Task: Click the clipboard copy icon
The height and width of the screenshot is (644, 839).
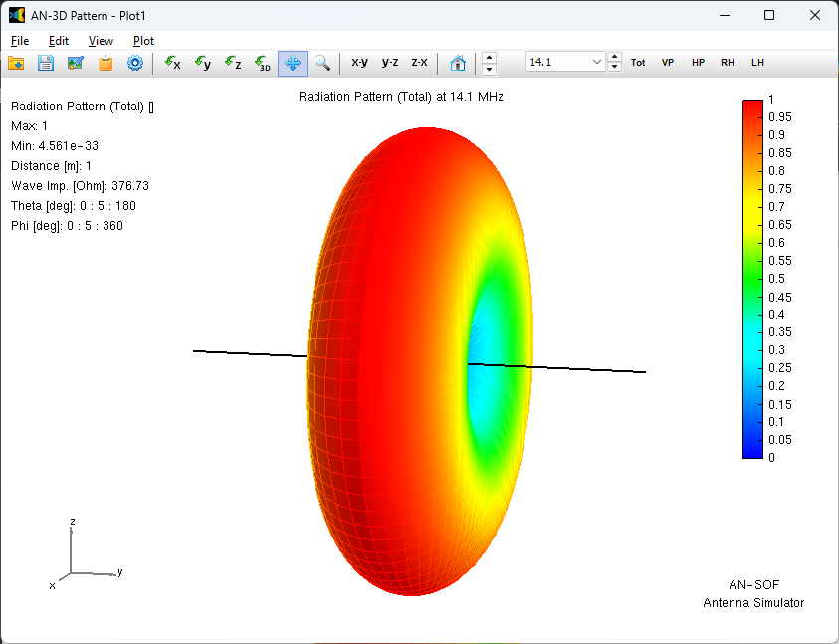Action: pyautogui.click(x=105, y=63)
